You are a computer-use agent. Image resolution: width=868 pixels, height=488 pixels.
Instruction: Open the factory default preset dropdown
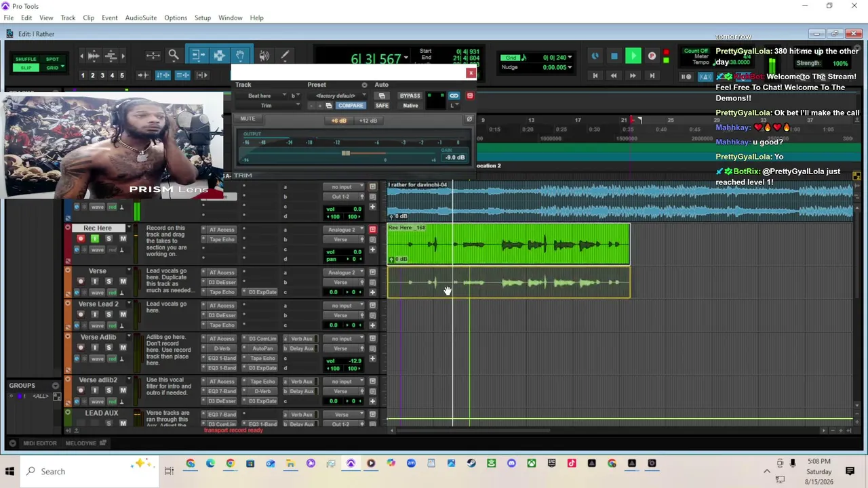[x=337, y=96]
